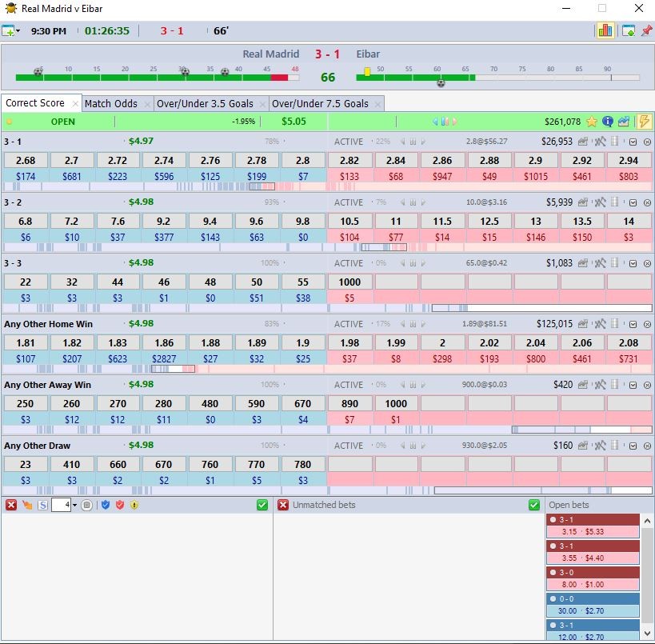The image size is (655, 644).
Task: Open ladder icon for 3 - 3 row
Action: 614,263
